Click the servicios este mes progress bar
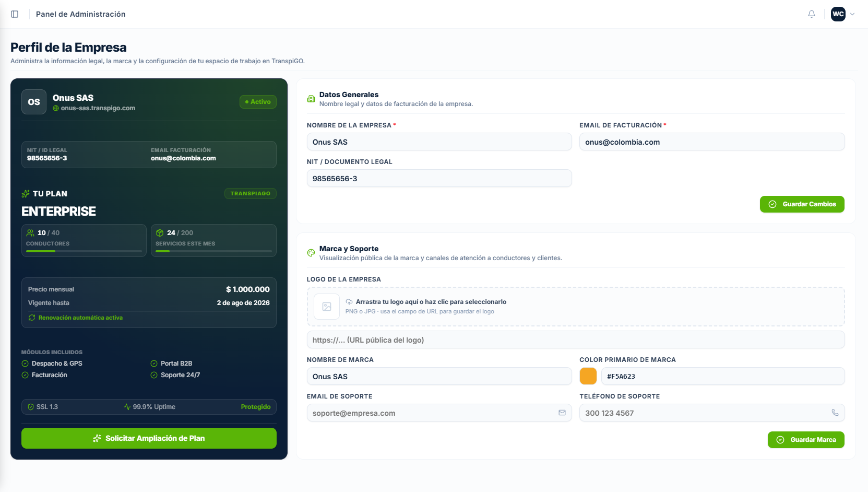868x492 pixels. (213, 251)
